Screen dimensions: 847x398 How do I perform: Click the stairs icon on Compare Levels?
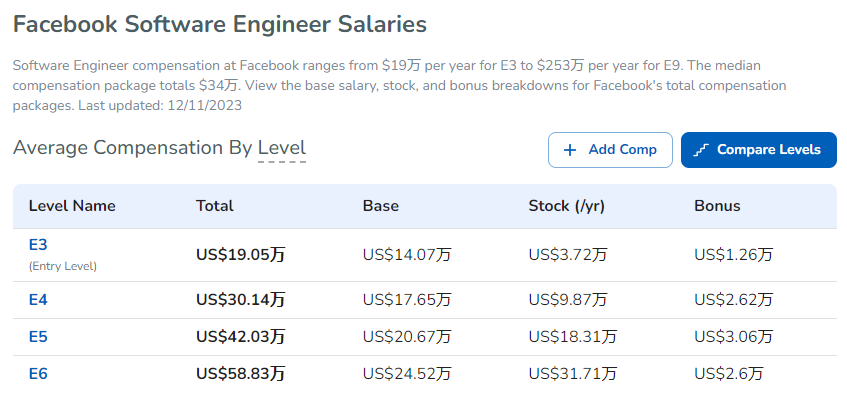[701, 150]
